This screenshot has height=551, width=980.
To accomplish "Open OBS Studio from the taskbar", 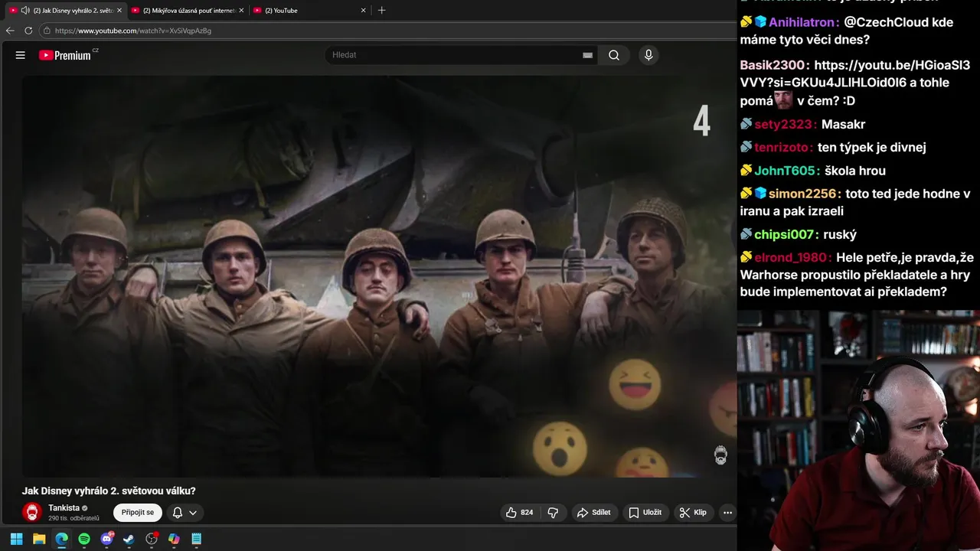I will [152, 539].
